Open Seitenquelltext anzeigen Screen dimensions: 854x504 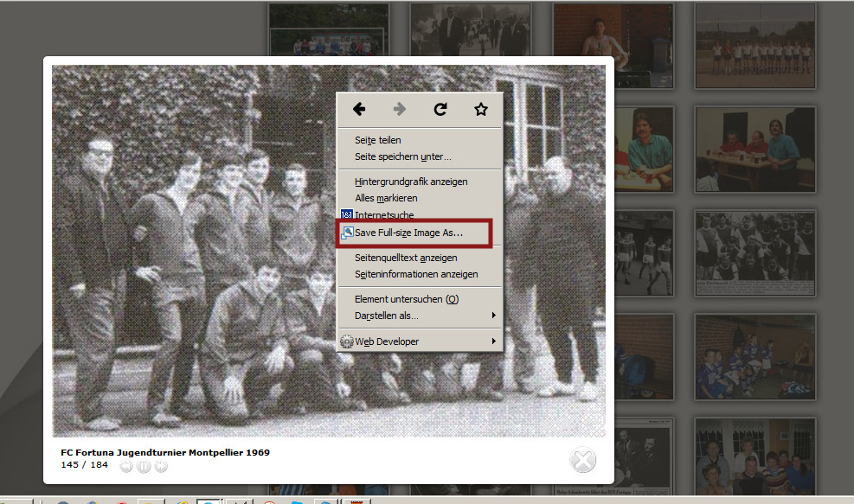tap(420, 258)
